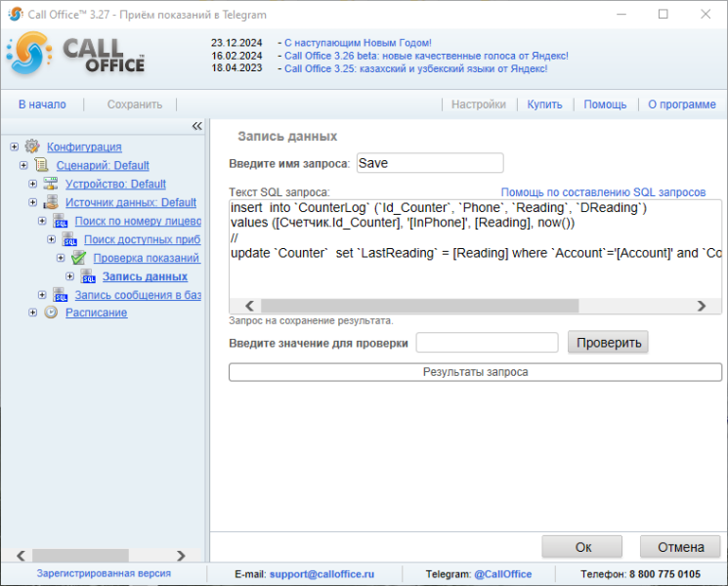Select Проверка показаний tree item
728x586 pixels.
(147, 258)
